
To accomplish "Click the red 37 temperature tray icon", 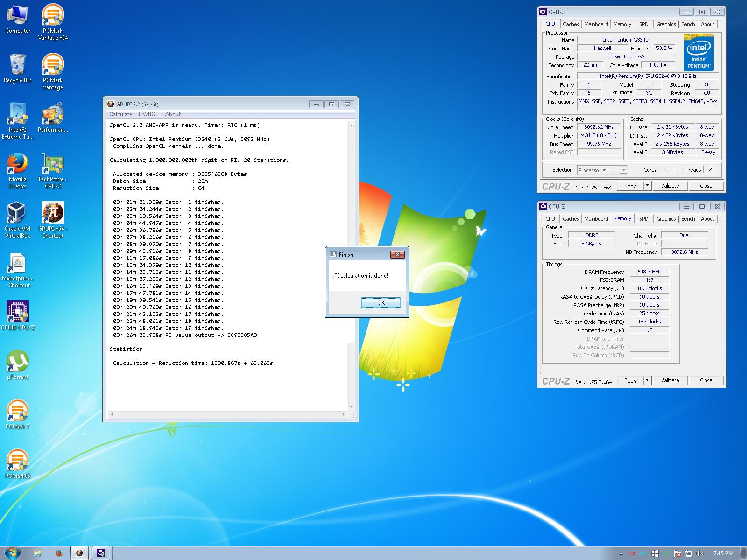I will (633, 553).
